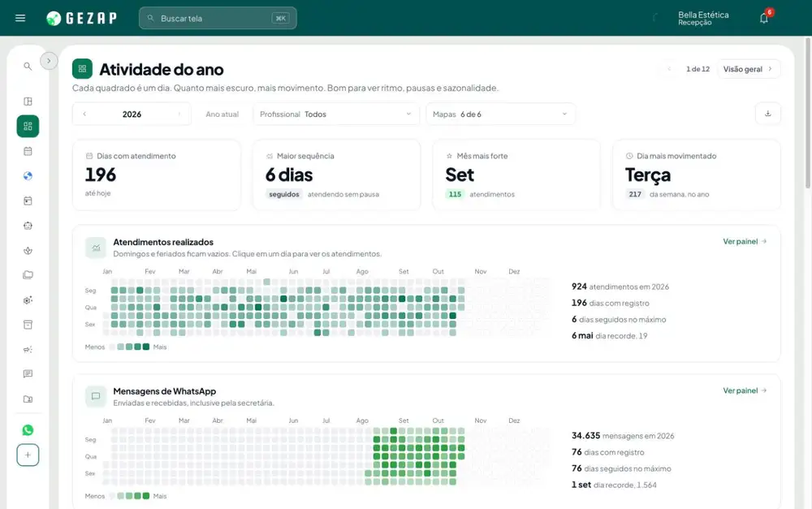Open the archive box icon in sidebar
This screenshot has height=509, width=812.
pos(28,325)
